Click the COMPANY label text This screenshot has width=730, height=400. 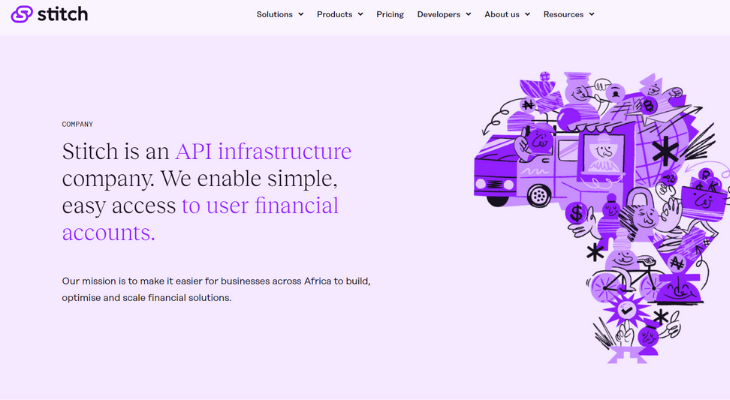click(77, 124)
